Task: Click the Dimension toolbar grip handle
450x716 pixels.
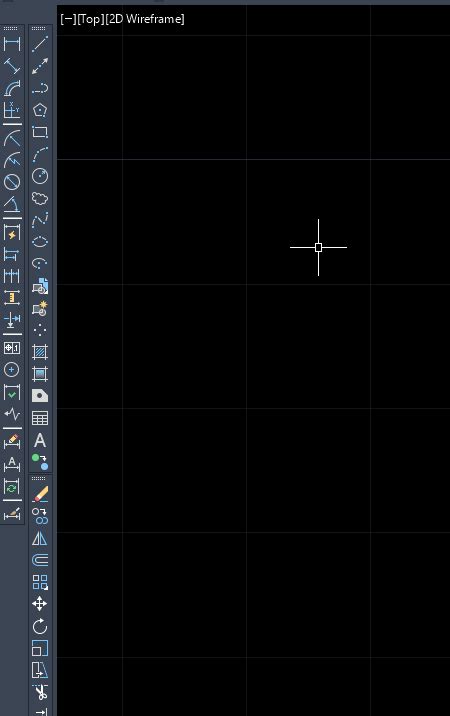Action: pyautogui.click(x=11, y=28)
